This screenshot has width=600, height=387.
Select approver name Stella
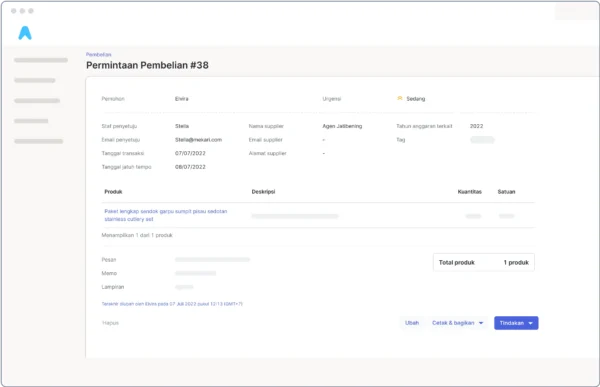tap(182, 126)
